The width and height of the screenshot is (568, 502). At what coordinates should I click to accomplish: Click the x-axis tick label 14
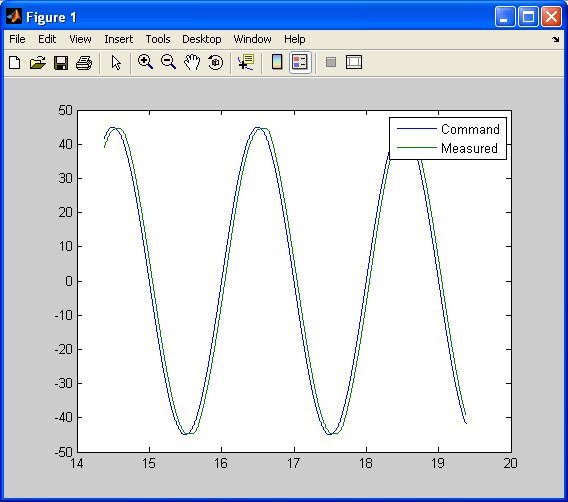(77, 463)
